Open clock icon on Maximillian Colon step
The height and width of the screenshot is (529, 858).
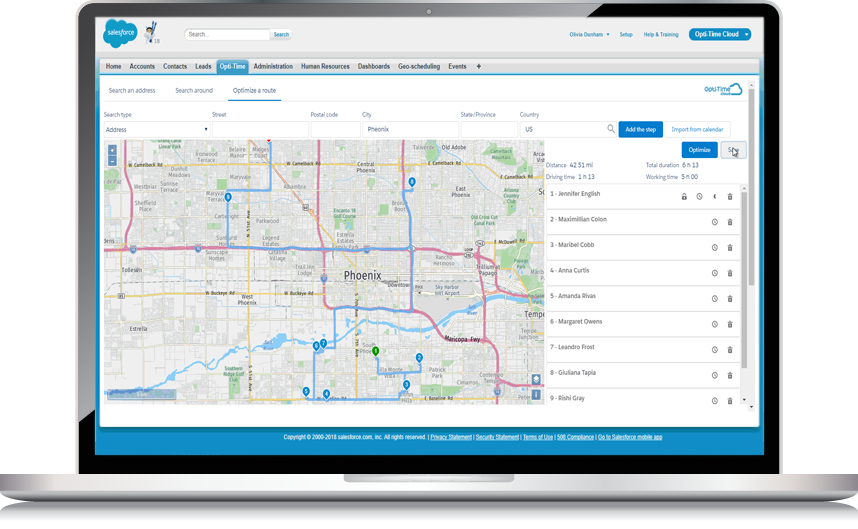714,222
